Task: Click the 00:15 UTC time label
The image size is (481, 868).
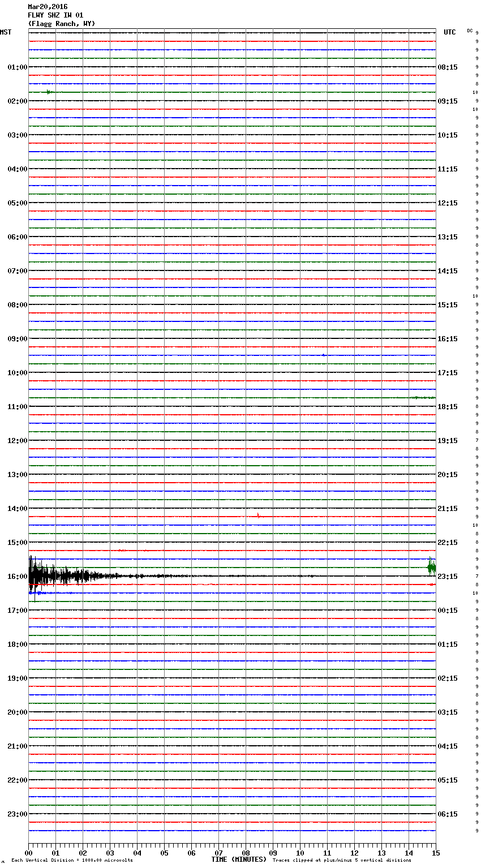Action: tap(448, 611)
